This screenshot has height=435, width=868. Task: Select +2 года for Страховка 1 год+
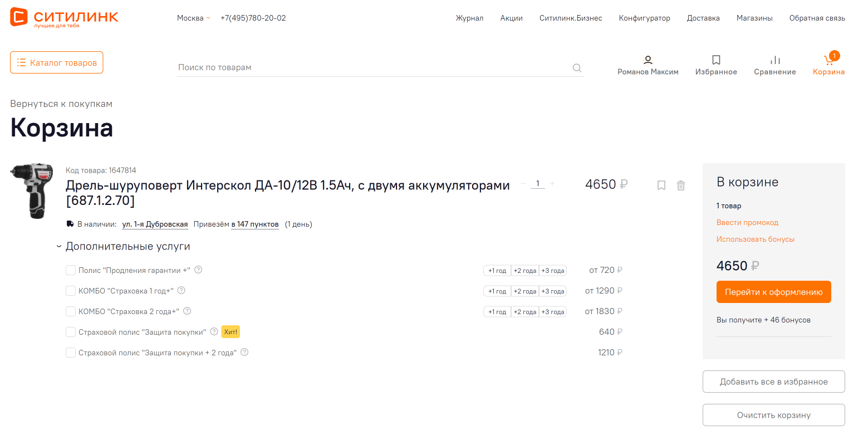pyautogui.click(x=525, y=291)
